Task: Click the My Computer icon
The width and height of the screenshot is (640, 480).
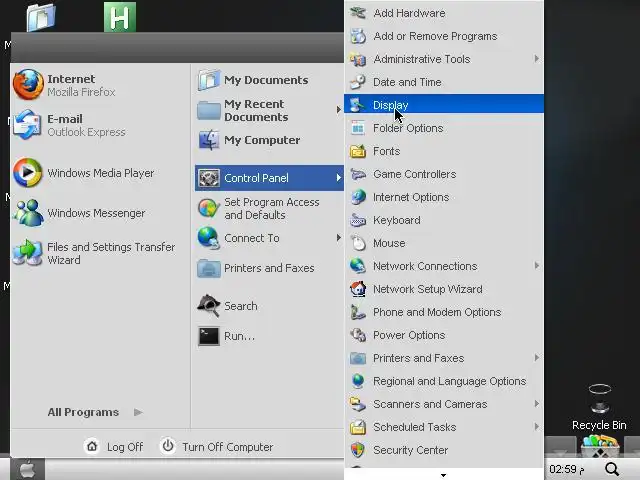Action: pos(209,140)
